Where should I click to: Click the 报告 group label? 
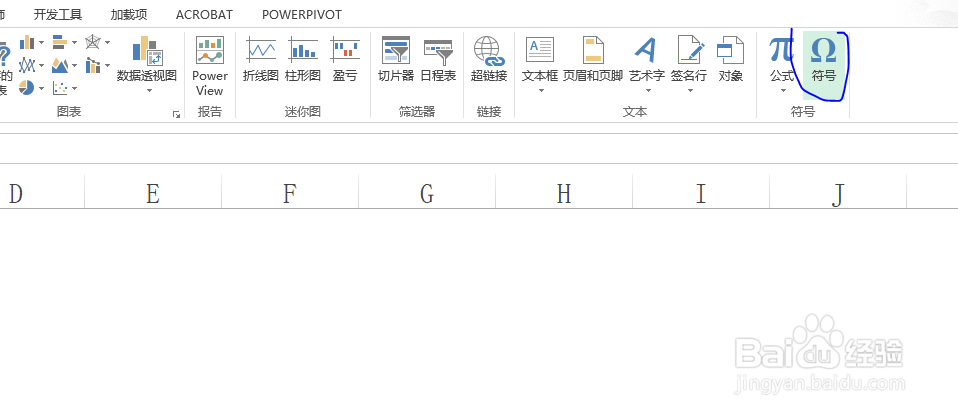[x=210, y=112]
